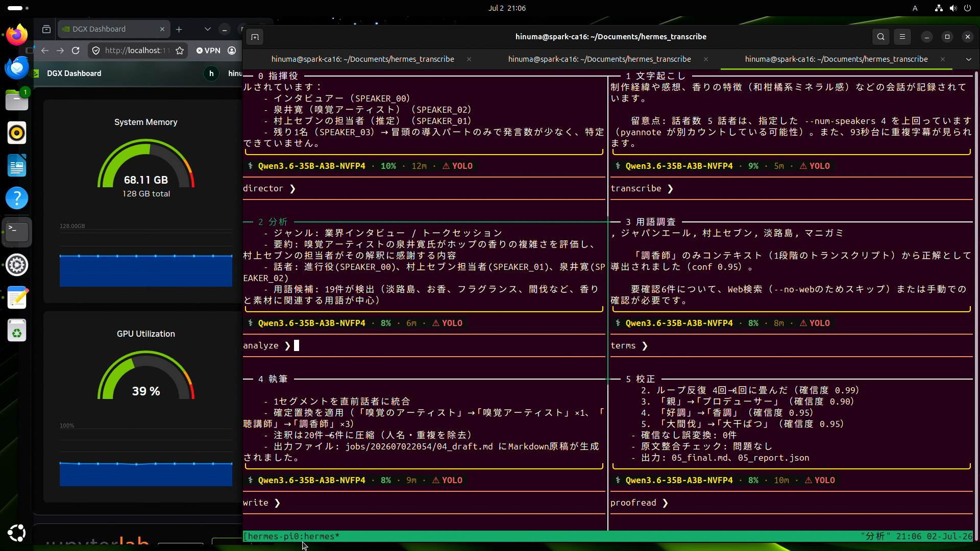Focus the director prompt pane

click(424, 189)
